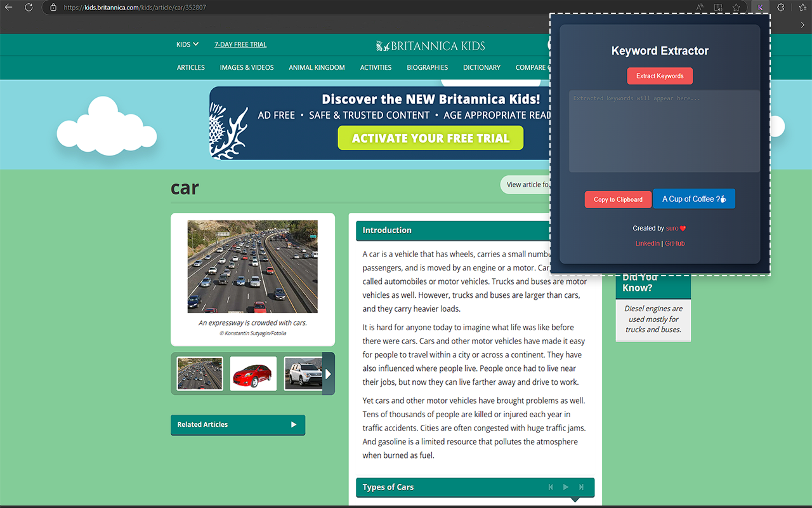Image resolution: width=812 pixels, height=508 pixels.
Task: Click the Extract Keywords button
Action: 660,76
